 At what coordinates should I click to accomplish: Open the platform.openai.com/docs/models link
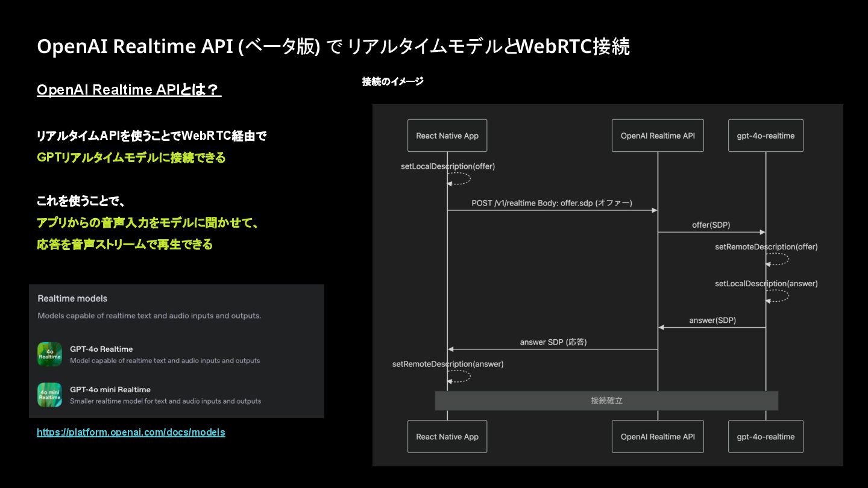(x=131, y=433)
